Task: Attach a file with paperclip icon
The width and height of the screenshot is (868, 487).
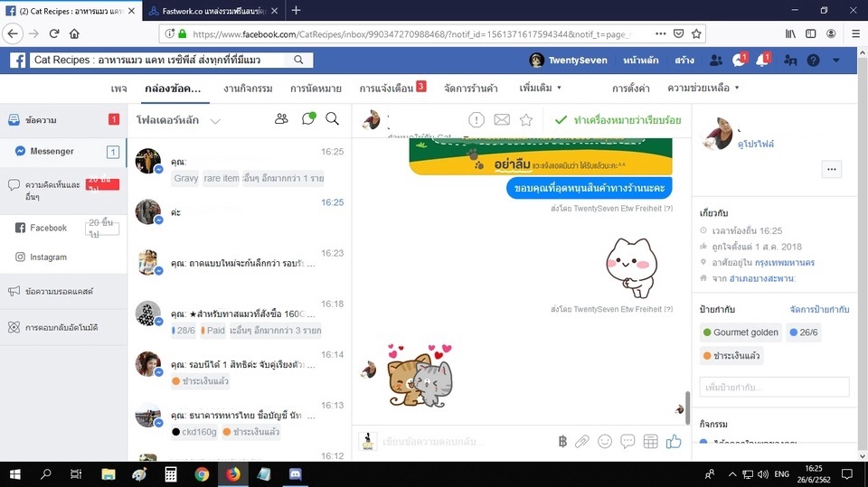Action: tap(581, 441)
